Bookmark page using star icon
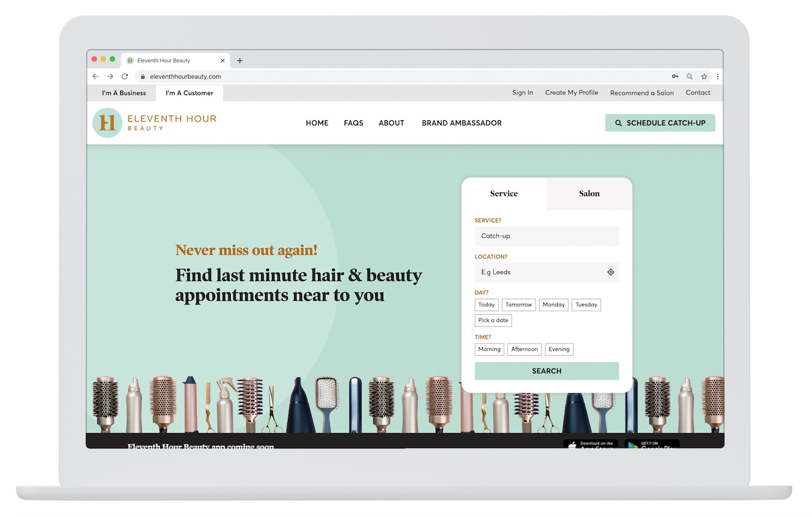The image size is (812, 517). point(704,77)
